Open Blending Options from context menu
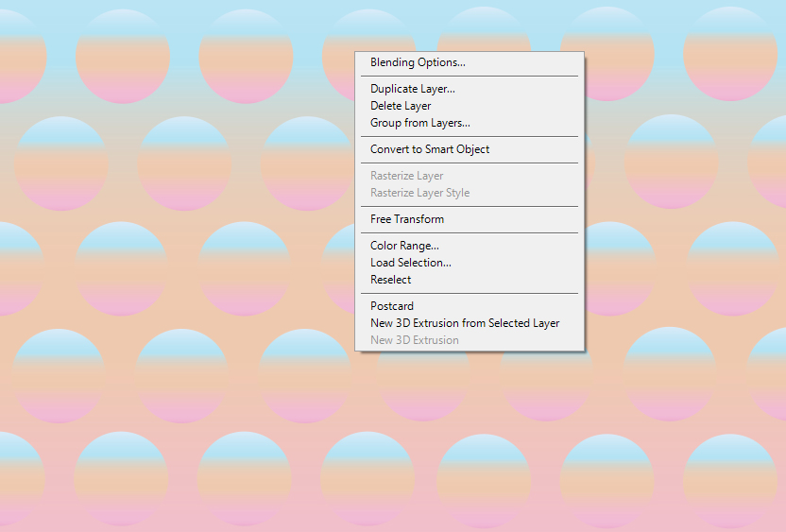The width and height of the screenshot is (786, 532). coord(470,62)
